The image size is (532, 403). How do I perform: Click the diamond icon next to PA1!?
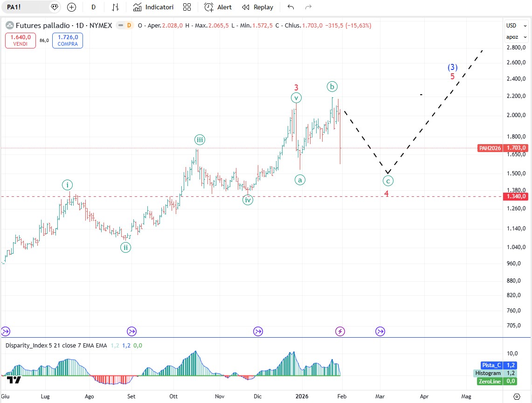tap(55, 7)
